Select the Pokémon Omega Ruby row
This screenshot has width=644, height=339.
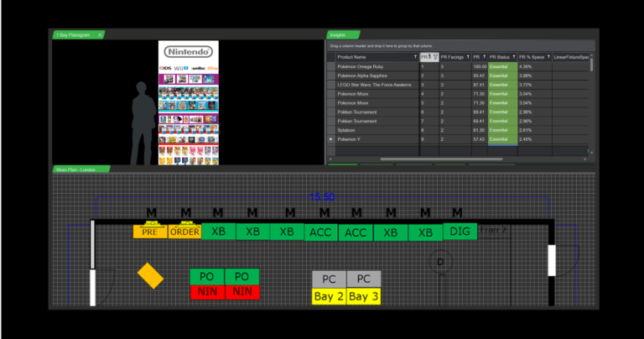458,66
